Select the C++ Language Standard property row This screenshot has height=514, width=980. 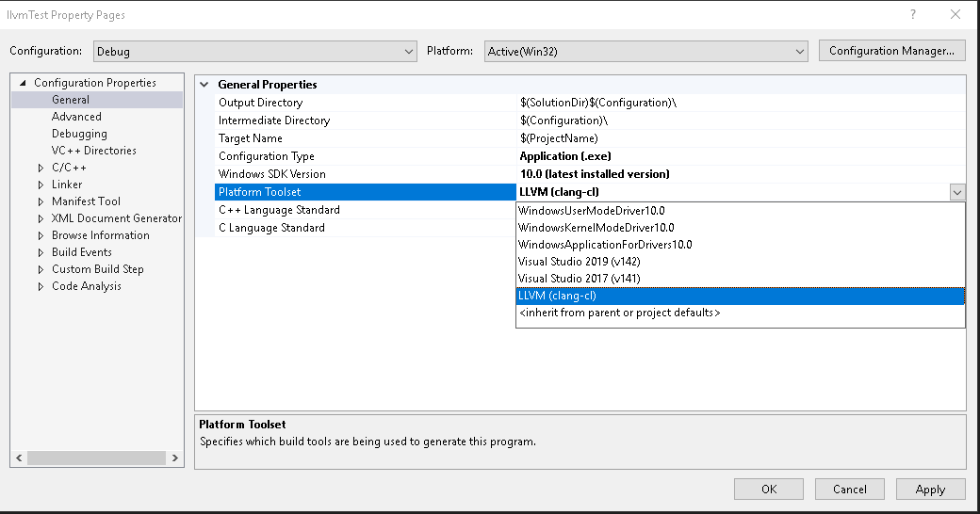(365, 210)
